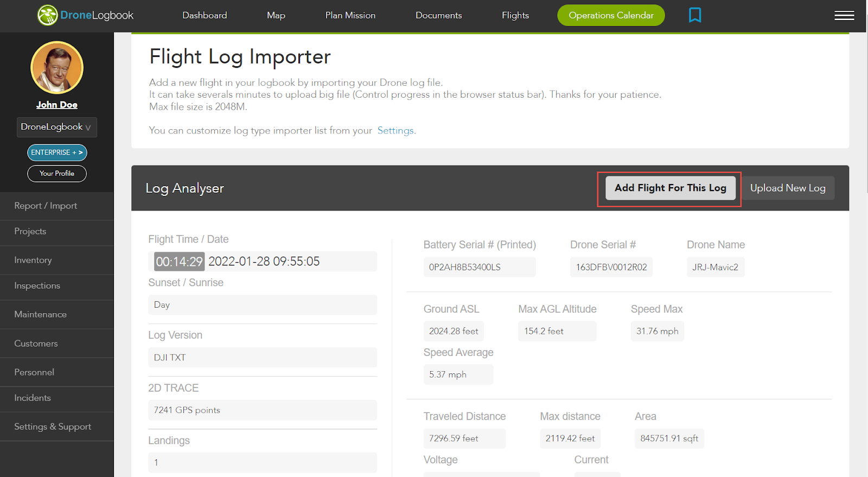Open the Map navigation item
Viewport: 868px width, 477px height.
276,15
